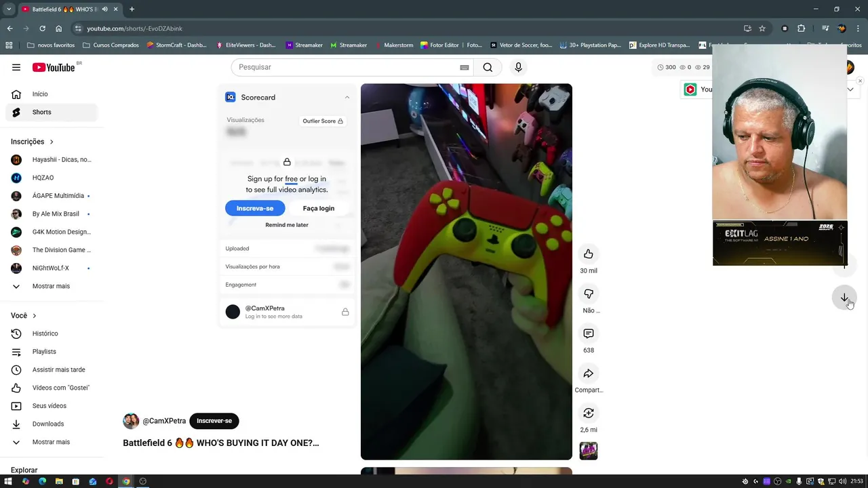Subscribe with the Inscrever-se button

click(x=214, y=421)
